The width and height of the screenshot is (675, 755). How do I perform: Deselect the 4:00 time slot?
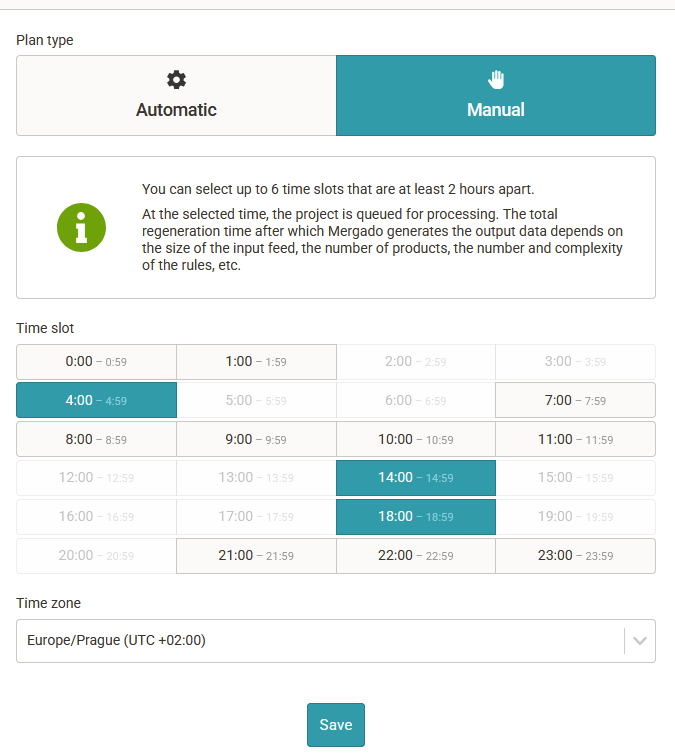pos(96,400)
